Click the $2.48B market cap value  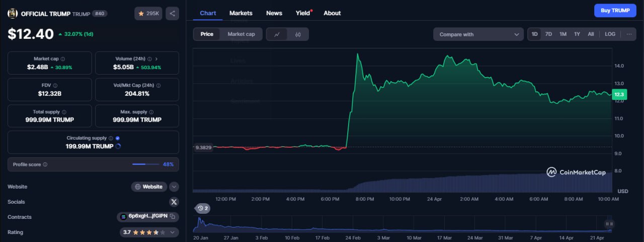38,67
